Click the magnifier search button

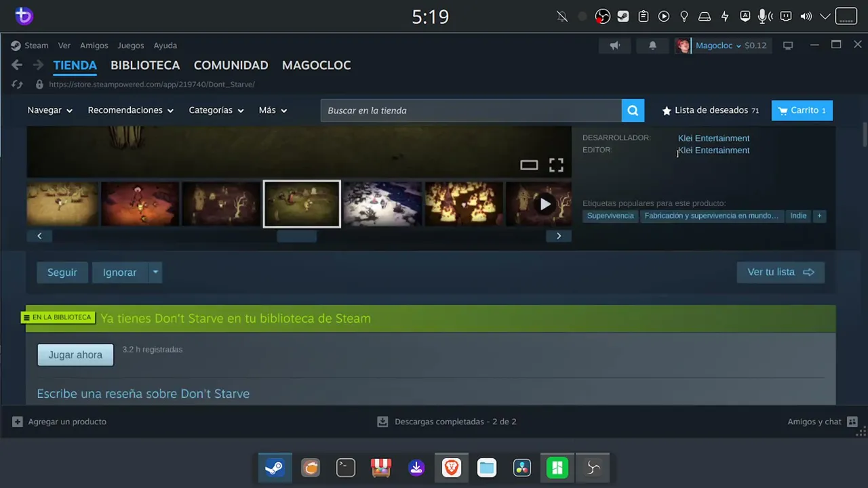click(x=633, y=110)
